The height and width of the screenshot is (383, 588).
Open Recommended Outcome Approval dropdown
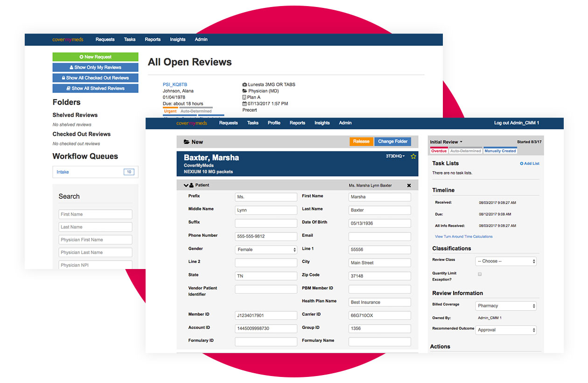(506, 330)
